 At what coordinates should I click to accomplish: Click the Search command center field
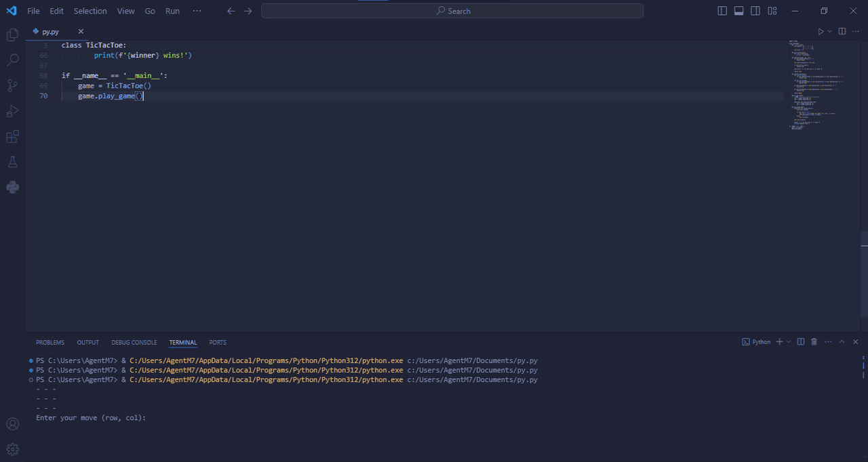[x=452, y=11]
